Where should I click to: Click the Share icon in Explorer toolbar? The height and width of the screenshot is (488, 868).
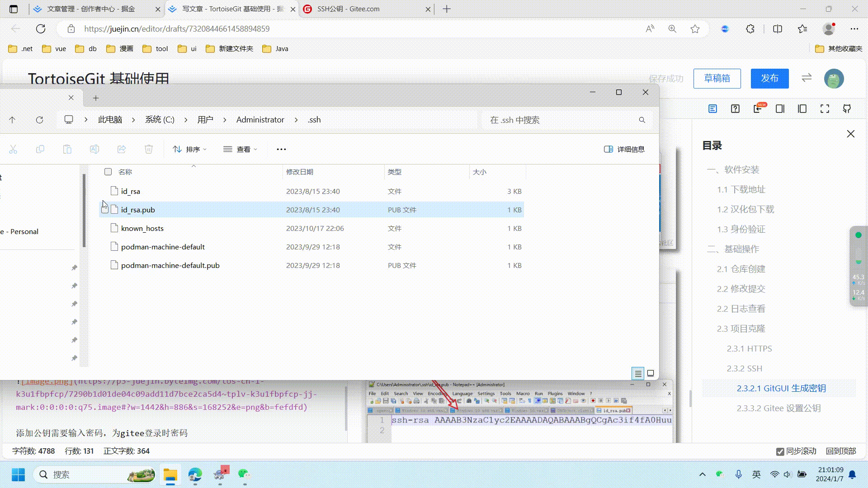(x=122, y=149)
